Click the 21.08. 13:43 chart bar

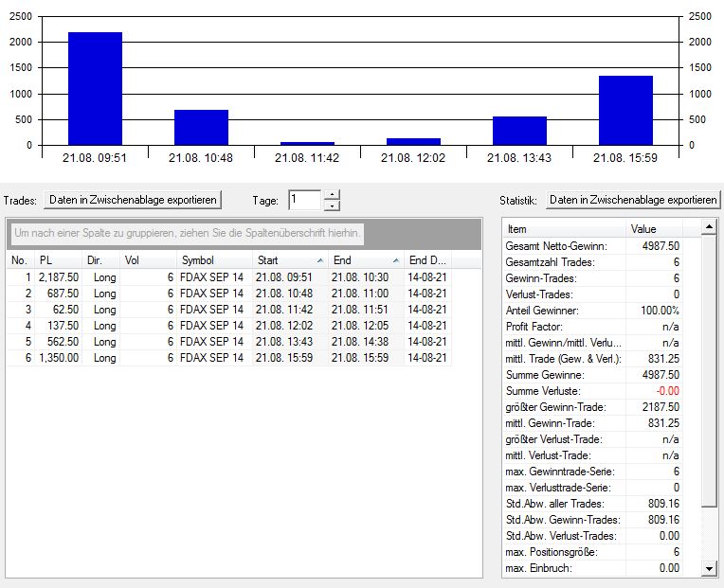tap(519, 131)
